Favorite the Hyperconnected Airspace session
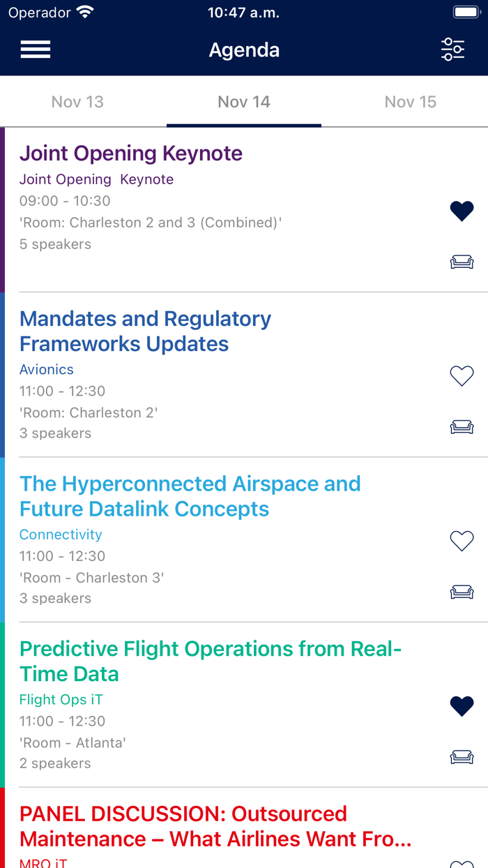Screen dimensions: 488x868 click(462, 541)
